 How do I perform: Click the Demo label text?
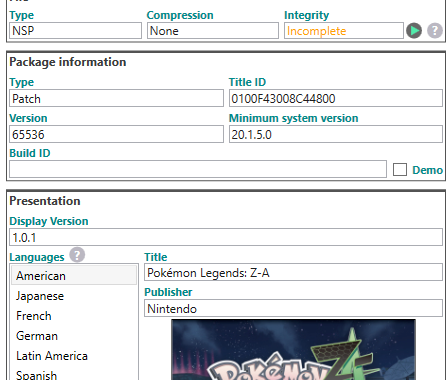click(x=428, y=170)
